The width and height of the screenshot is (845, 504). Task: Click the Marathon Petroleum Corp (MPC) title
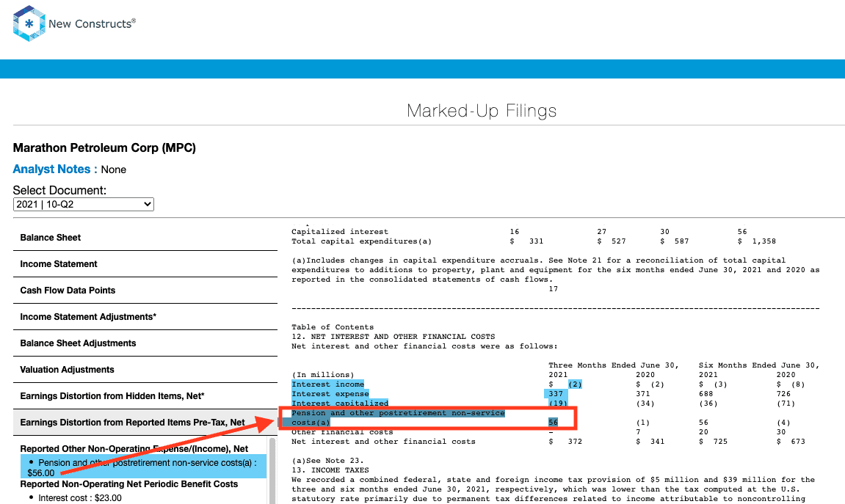(104, 148)
